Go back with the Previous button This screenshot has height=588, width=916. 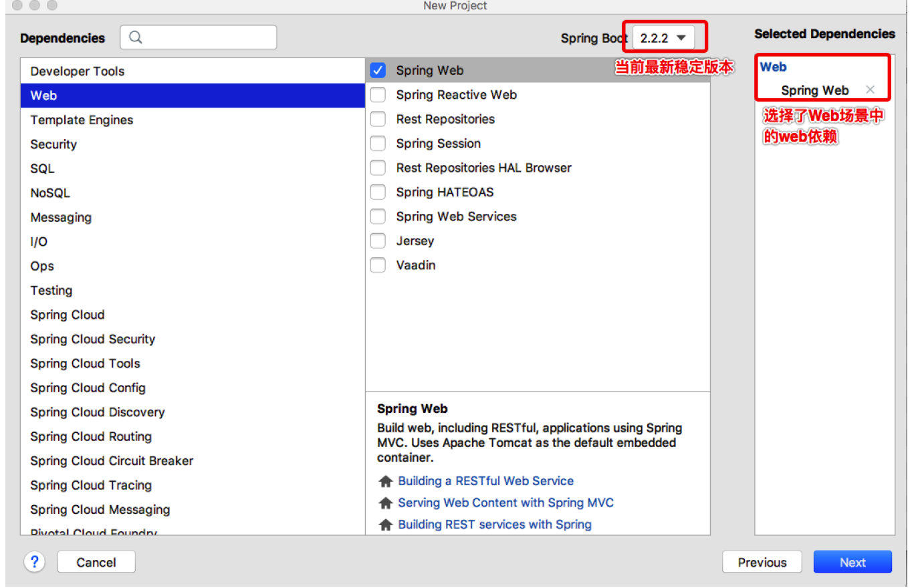point(762,562)
